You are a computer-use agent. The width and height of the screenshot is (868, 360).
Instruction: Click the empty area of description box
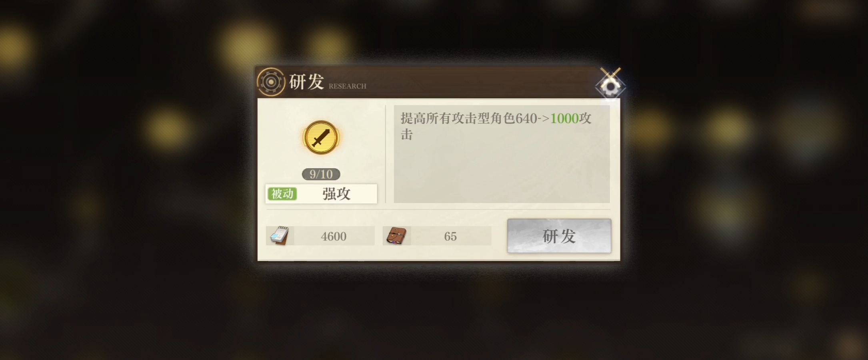tap(502, 172)
